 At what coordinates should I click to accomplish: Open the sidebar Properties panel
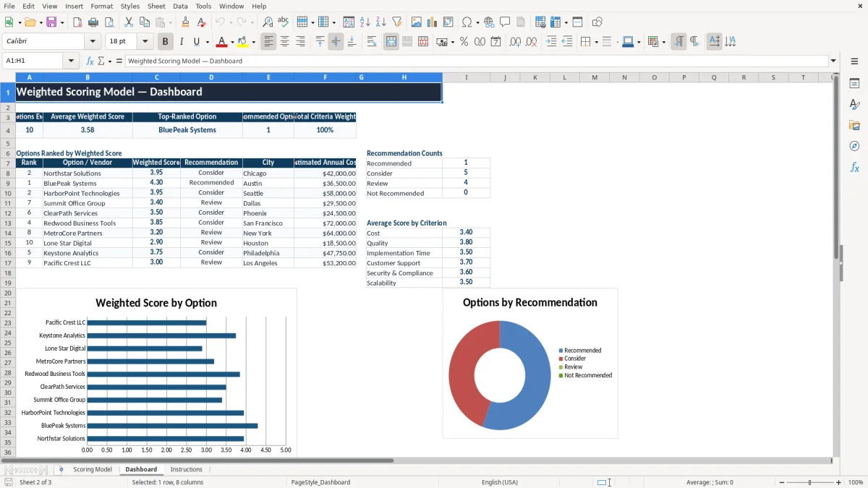point(854,83)
